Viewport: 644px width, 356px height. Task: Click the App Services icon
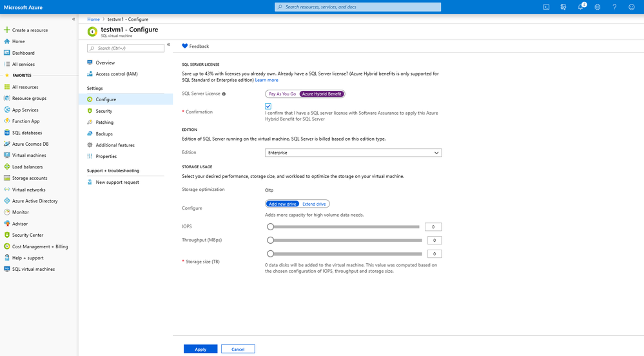click(6, 110)
